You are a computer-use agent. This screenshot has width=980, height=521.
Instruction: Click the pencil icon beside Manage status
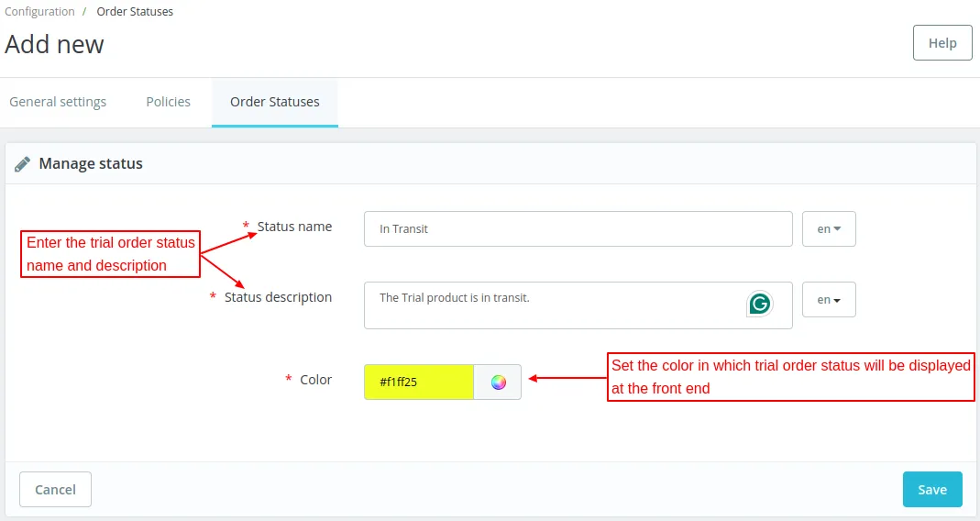click(23, 164)
